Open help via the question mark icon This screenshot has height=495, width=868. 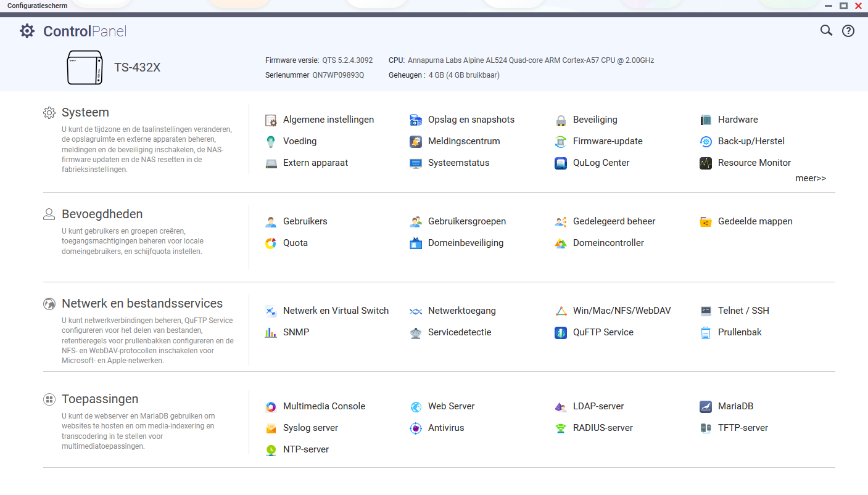pyautogui.click(x=848, y=31)
